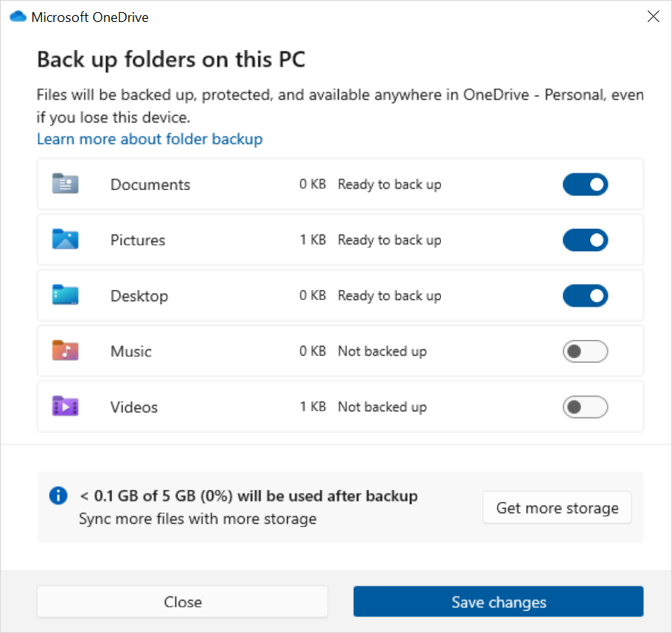672x633 pixels.
Task: Click the Desktop folder icon
Action: [64, 295]
